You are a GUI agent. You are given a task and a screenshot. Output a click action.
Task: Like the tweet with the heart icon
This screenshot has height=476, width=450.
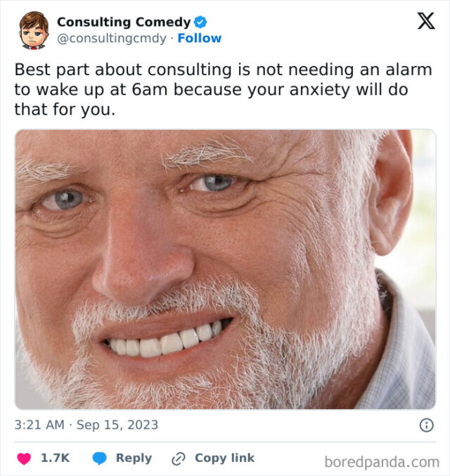tap(24, 458)
